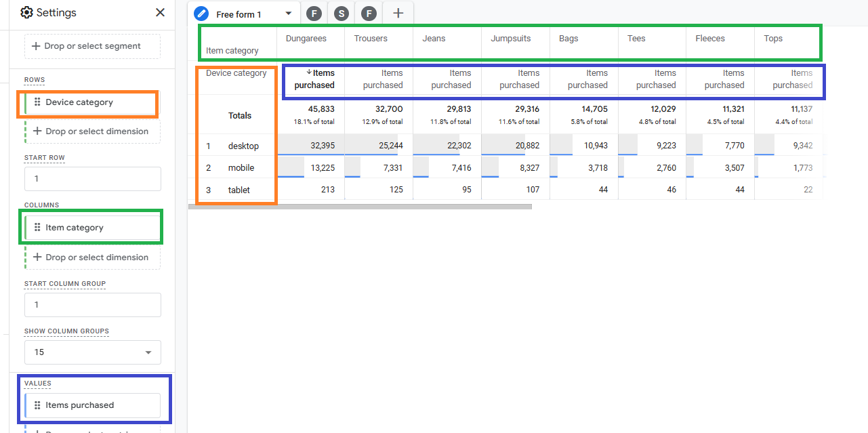Select the tablet row label
This screenshot has width=868, height=433.
pos(239,190)
